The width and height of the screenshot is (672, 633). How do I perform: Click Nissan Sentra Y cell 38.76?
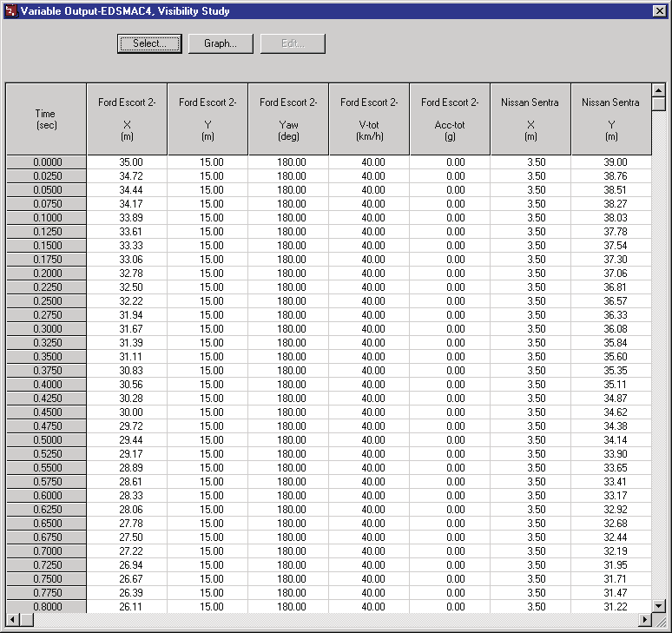[x=611, y=176]
